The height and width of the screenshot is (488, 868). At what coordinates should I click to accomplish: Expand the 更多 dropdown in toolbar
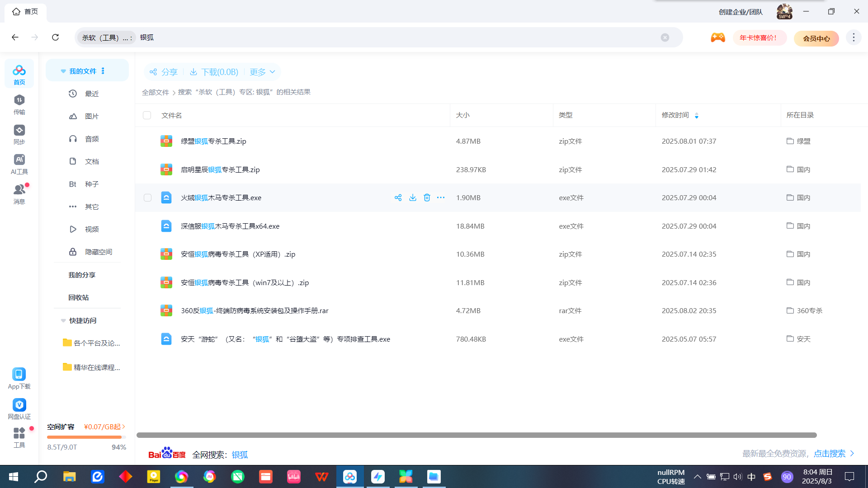pos(262,72)
